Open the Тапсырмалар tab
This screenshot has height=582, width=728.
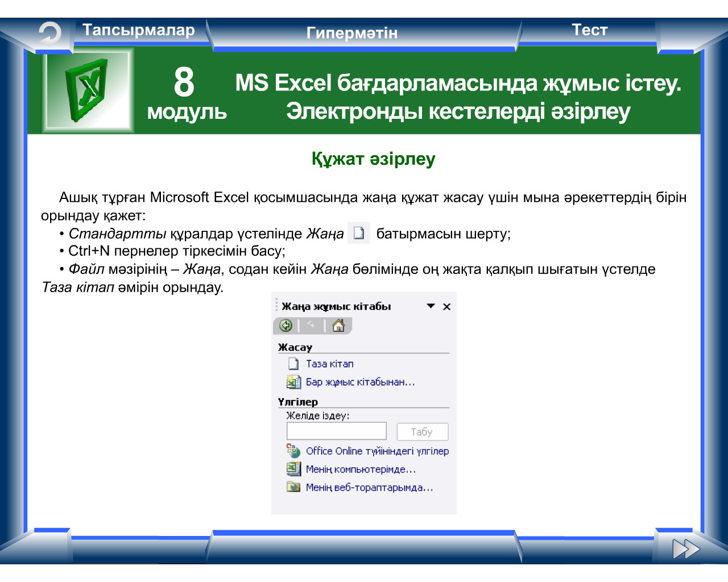pyautogui.click(x=139, y=30)
